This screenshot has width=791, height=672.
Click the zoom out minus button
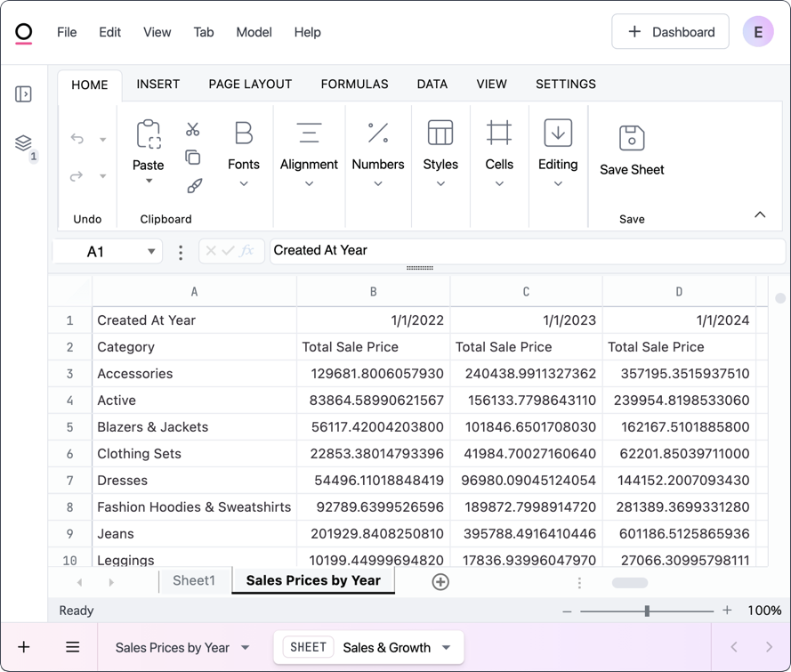tap(567, 611)
